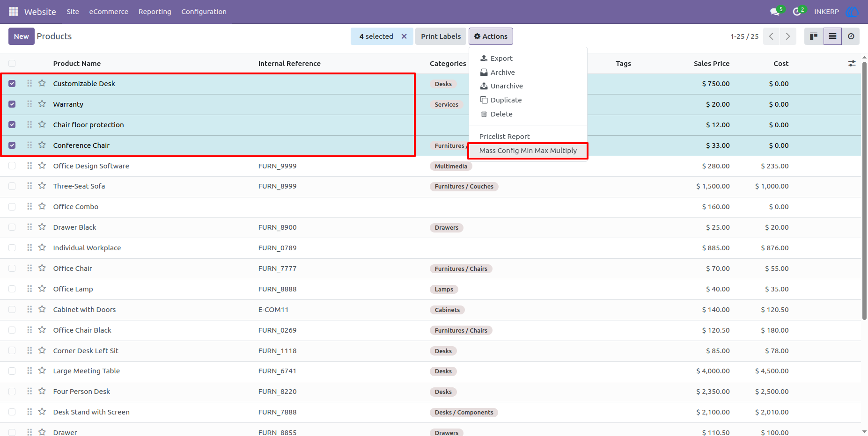Uncheck the Warranty row checkbox

click(12, 104)
